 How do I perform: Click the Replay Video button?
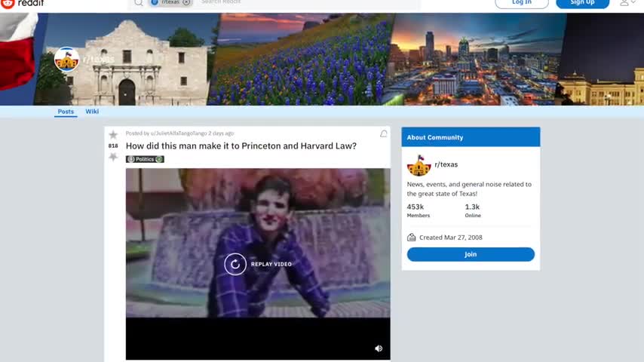click(258, 264)
